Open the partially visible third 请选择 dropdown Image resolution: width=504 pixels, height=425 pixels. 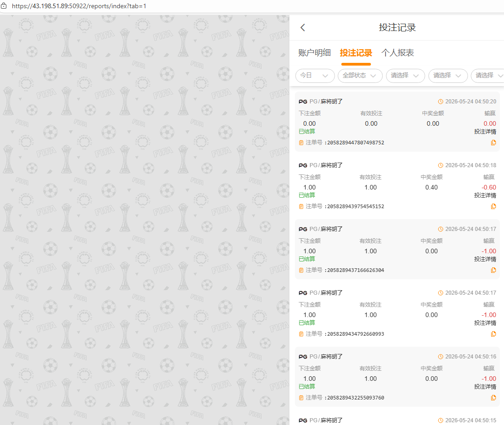[x=488, y=76]
